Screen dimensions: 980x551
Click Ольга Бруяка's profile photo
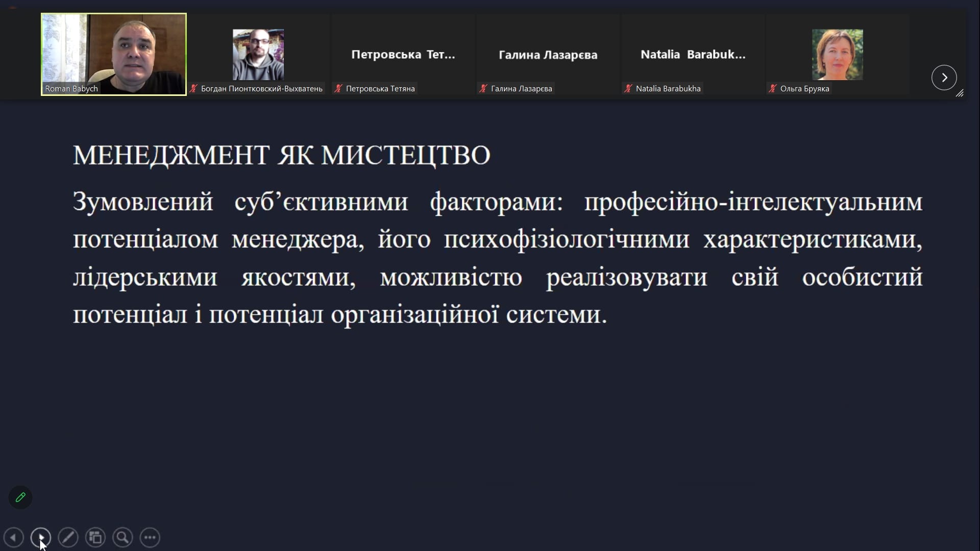pos(837,55)
